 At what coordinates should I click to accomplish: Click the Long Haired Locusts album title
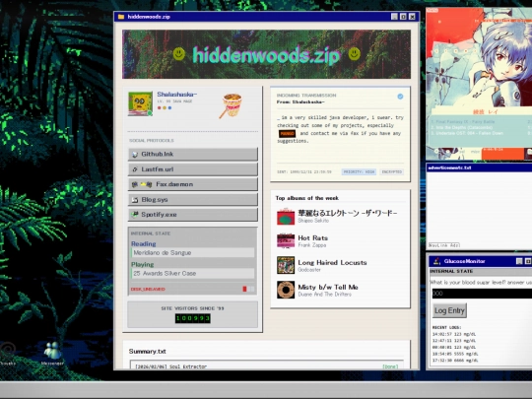coord(332,263)
